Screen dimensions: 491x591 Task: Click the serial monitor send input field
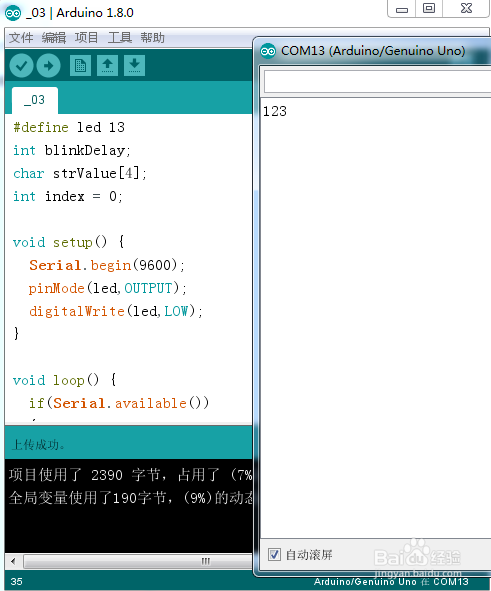[x=377, y=81]
